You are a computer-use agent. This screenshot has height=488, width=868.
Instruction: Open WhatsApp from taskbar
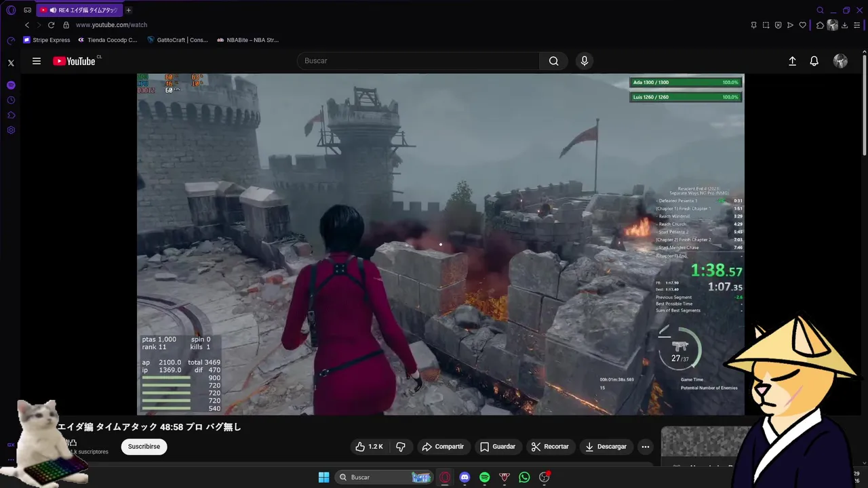point(524,477)
